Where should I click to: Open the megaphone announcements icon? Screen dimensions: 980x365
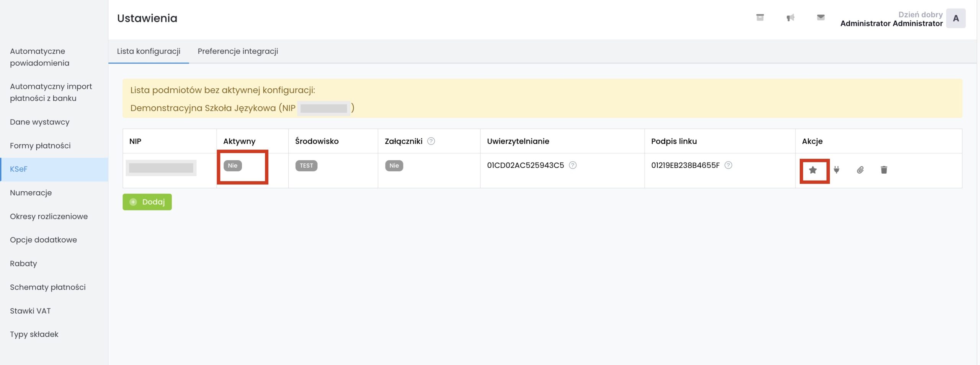(x=791, y=18)
